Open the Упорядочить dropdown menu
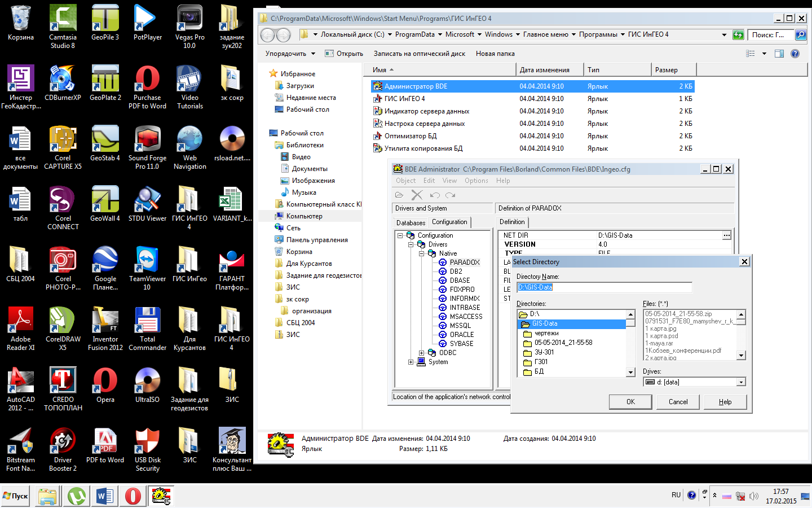The width and height of the screenshot is (812, 508). point(290,54)
